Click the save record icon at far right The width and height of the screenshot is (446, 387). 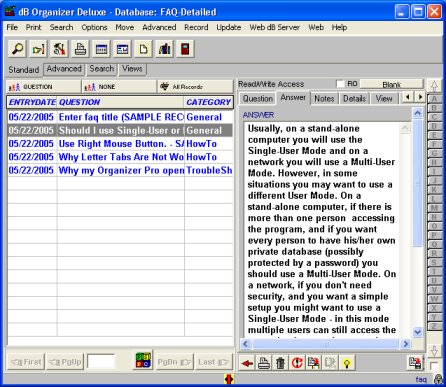(x=415, y=363)
